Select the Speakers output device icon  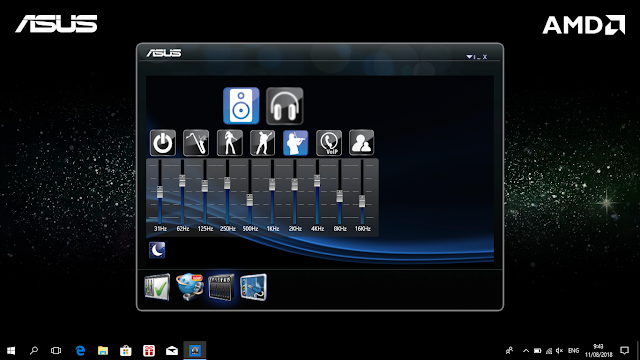point(241,106)
